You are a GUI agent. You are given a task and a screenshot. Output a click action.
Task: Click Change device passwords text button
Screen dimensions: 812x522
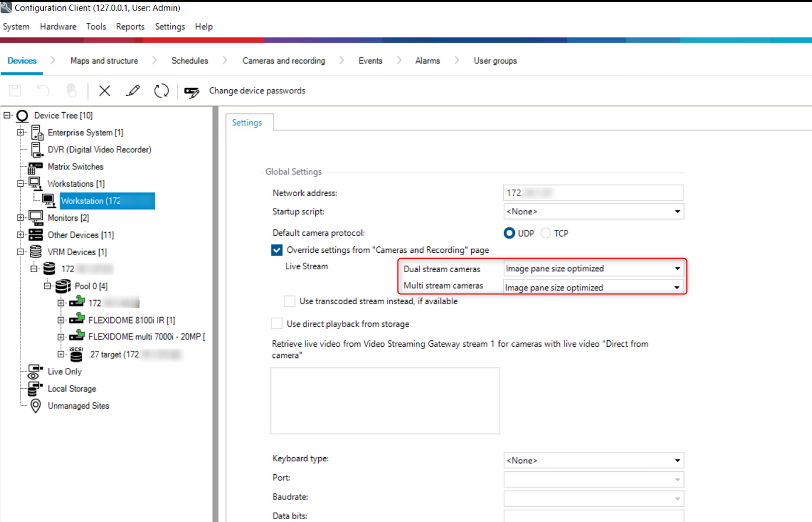point(257,91)
